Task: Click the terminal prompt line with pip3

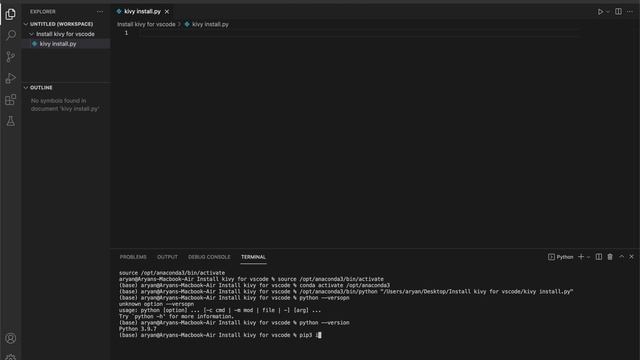Action: [220, 335]
